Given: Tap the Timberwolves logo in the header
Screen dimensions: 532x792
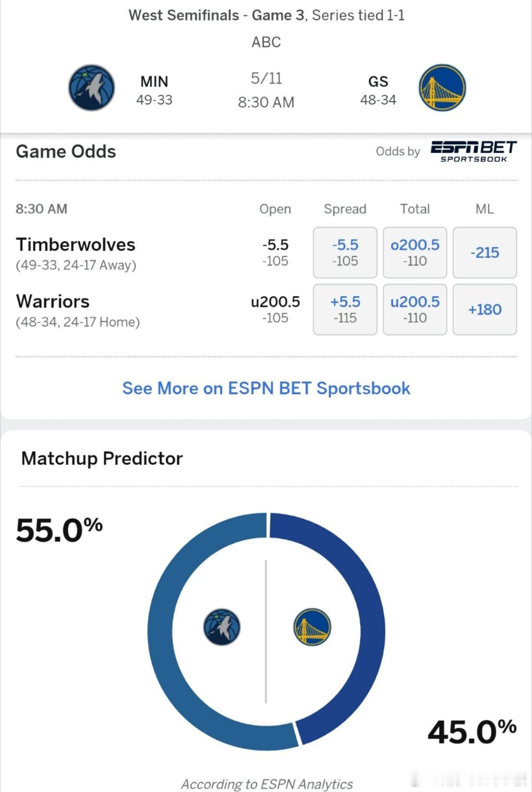Looking at the screenshot, I should [x=92, y=88].
